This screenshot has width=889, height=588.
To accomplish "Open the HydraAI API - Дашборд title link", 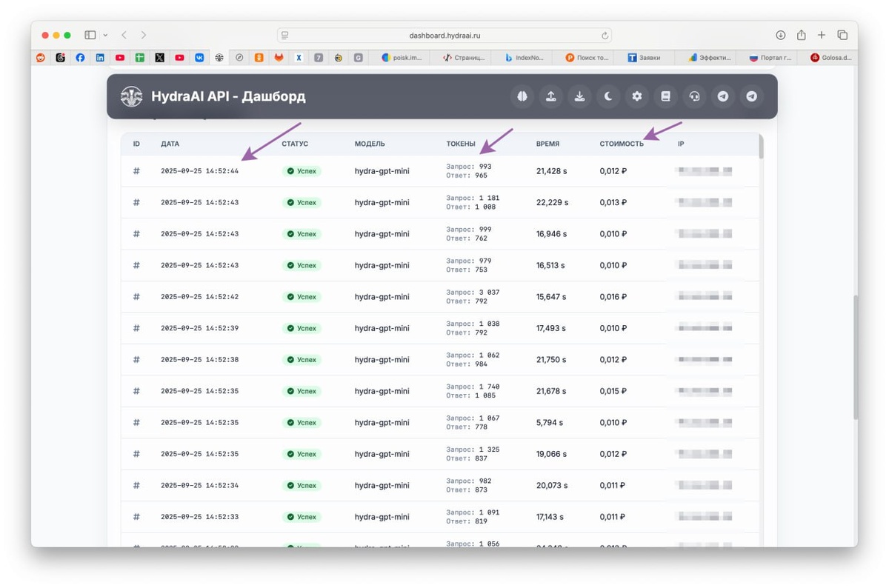I will pos(228,96).
